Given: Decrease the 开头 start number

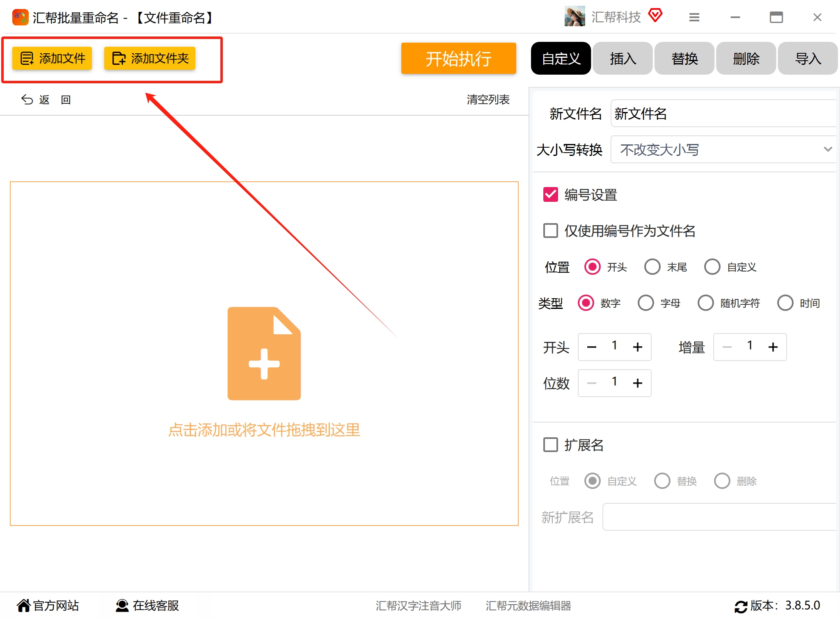Looking at the screenshot, I should click(591, 347).
